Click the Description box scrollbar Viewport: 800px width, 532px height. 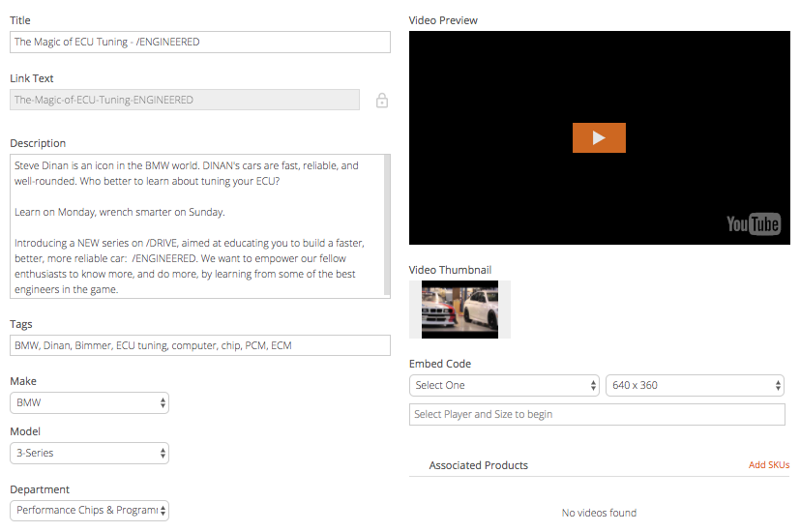pyautogui.click(x=387, y=225)
